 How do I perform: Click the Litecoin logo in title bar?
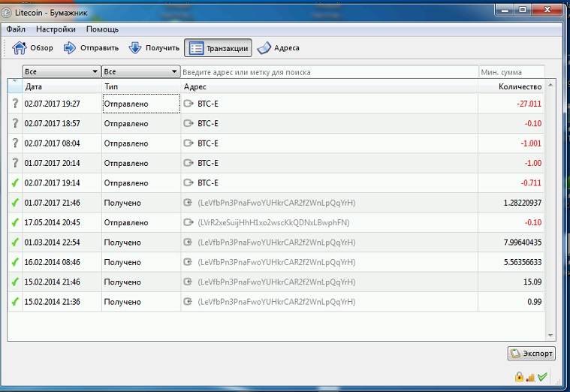[x=6, y=13]
